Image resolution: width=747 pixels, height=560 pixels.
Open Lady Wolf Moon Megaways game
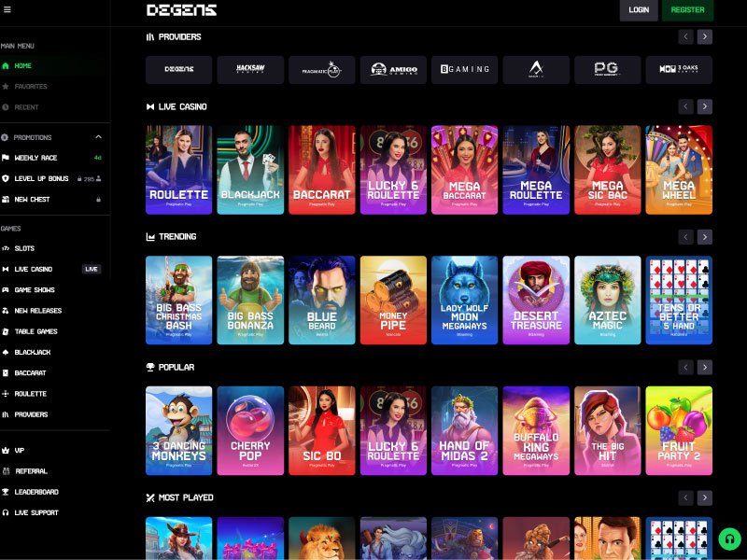[x=464, y=300]
